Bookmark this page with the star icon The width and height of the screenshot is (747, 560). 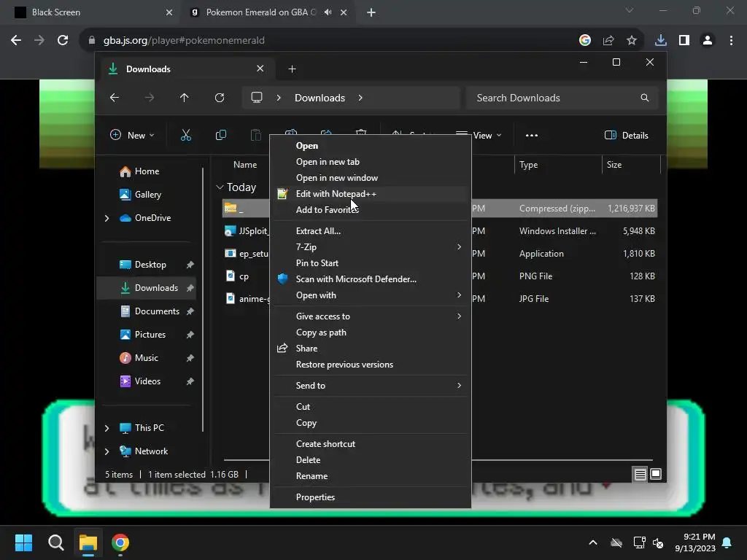[x=632, y=41]
